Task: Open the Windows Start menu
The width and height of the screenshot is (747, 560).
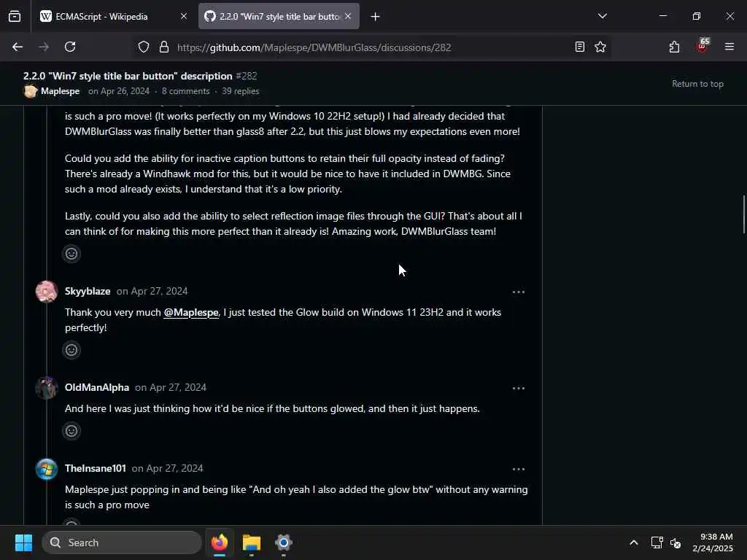Action: [x=23, y=542]
